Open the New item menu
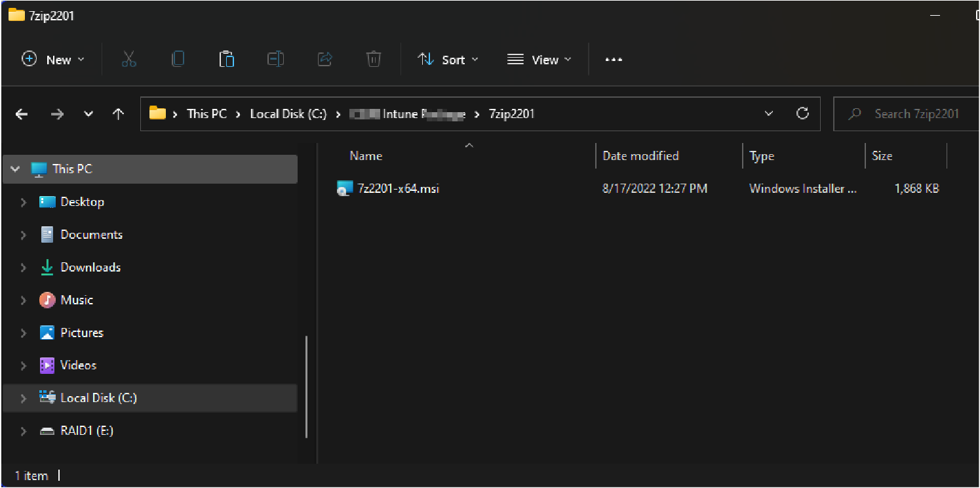Image resolution: width=980 pixels, height=488 pixels. click(x=54, y=59)
